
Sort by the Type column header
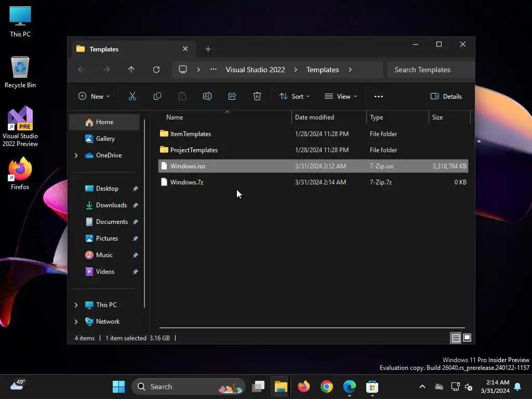click(397, 117)
